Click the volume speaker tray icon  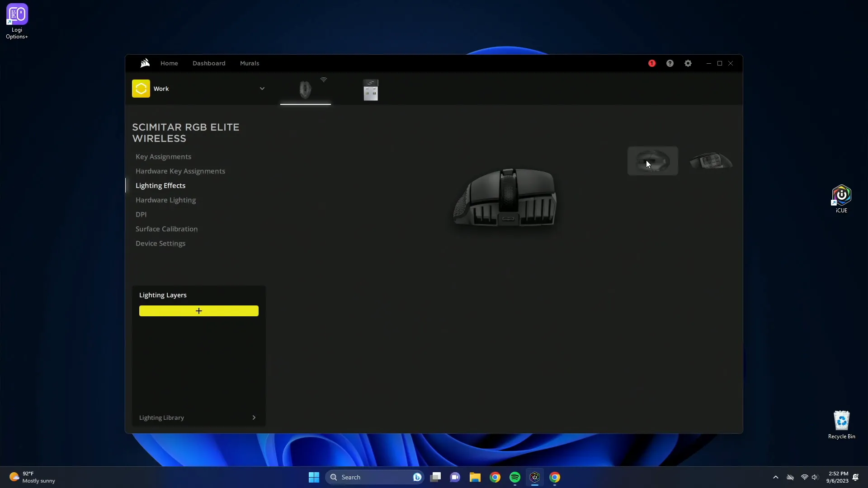tap(815, 477)
